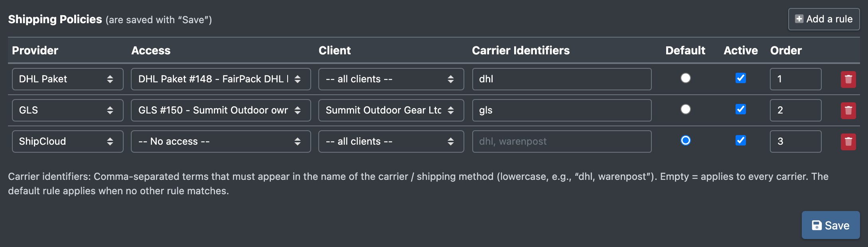Focus ShipCloud's empty carrier identifiers field
The image size is (868, 247).
562,141
